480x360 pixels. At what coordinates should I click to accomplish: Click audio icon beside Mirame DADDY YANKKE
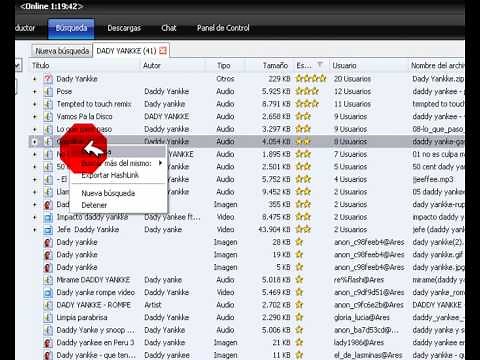click(48, 280)
